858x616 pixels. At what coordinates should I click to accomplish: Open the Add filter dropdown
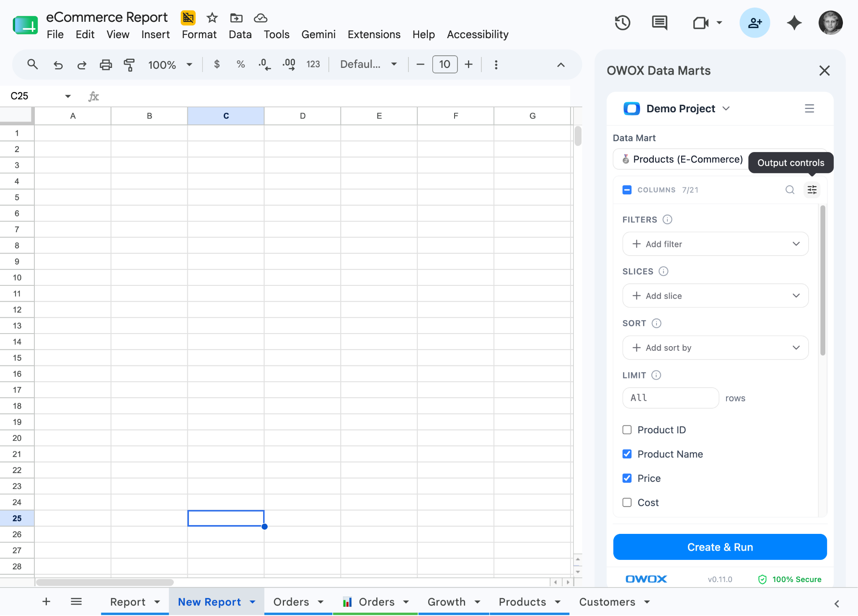[715, 244]
